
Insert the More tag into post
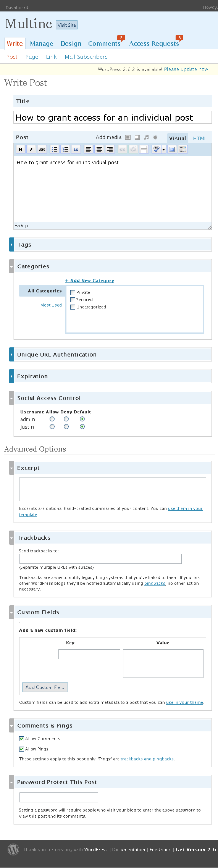click(x=144, y=150)
